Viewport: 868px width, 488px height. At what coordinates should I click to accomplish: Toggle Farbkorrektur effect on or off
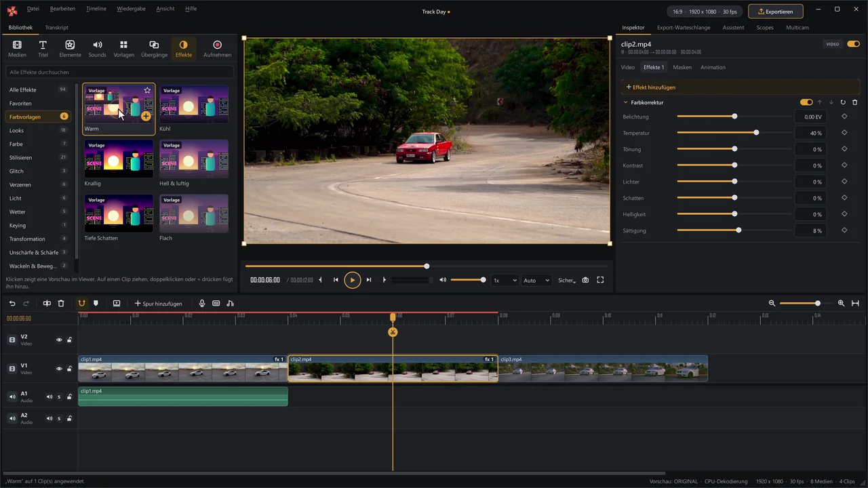(x=806, y=102)
